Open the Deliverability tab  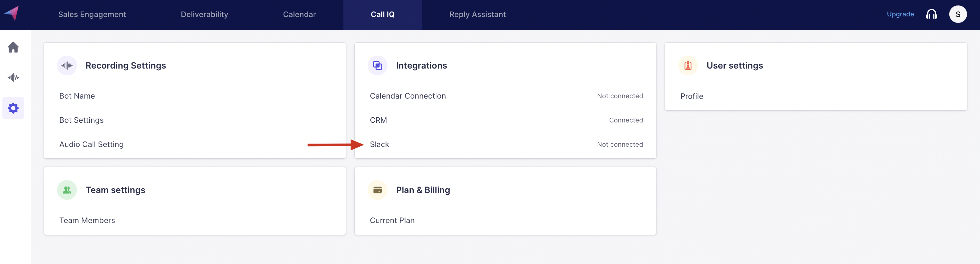pyautogui.click(x=204, y=14)
